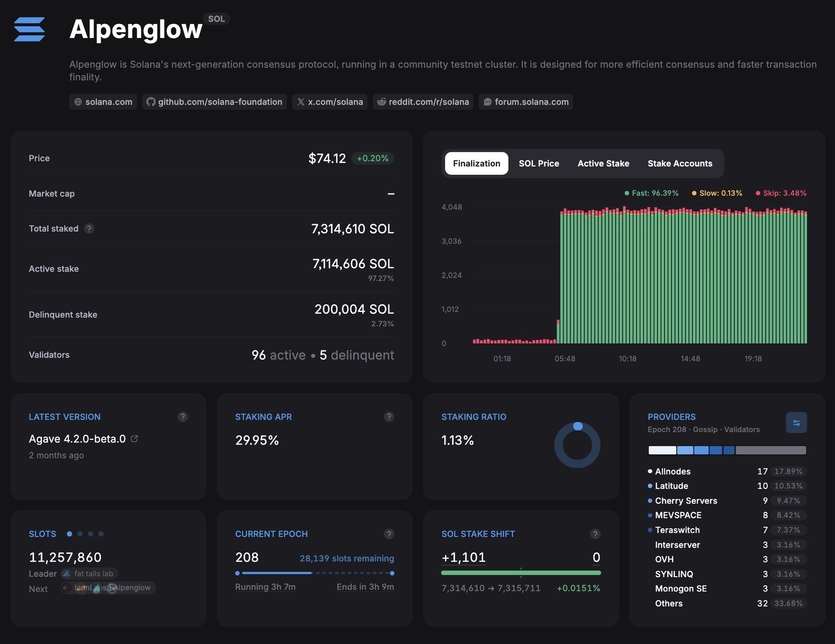This screenshot has height=644, width=835.
Task: Click the X logo beside x.com/solana
Action: click(301, 102)
